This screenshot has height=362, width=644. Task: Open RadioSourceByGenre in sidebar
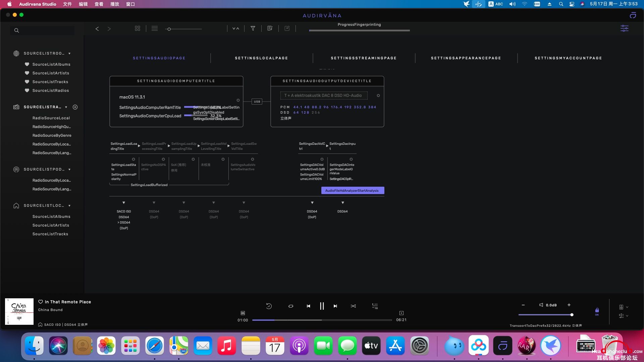point(52,135)
